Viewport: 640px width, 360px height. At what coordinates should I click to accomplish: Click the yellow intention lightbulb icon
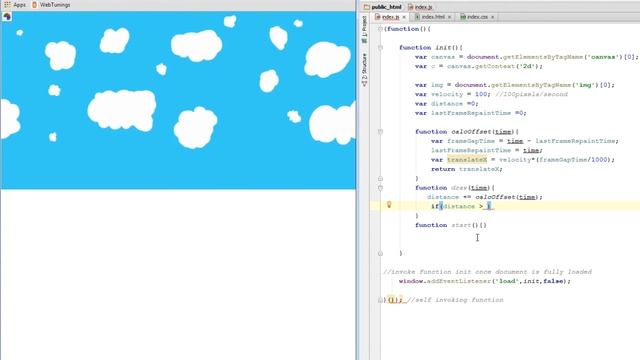(x=389, y=205)
